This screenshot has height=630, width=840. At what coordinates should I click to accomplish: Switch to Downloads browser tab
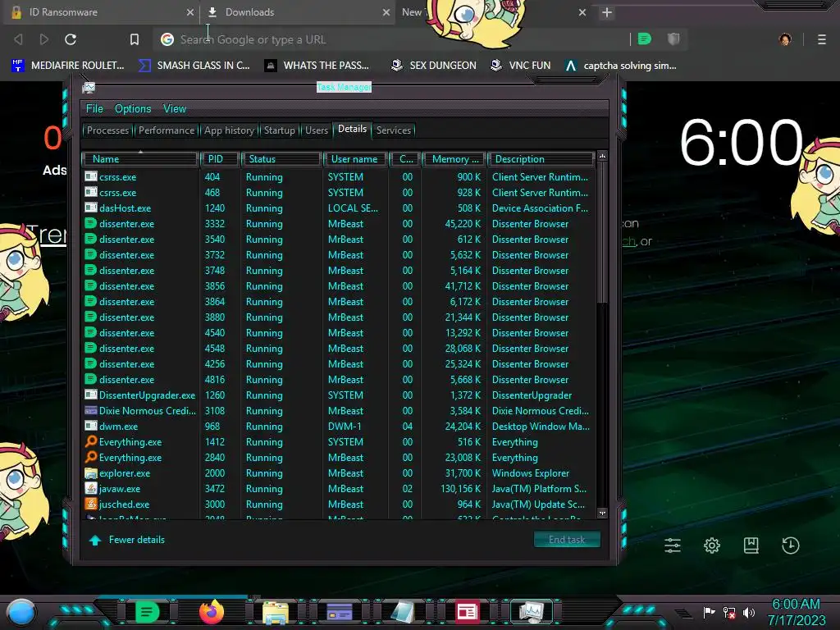(297, 12)
